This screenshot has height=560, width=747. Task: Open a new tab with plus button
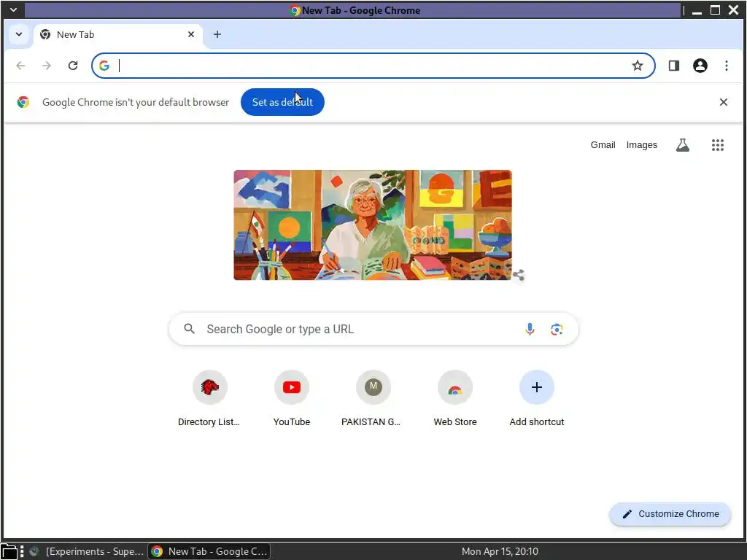[217, 34]
